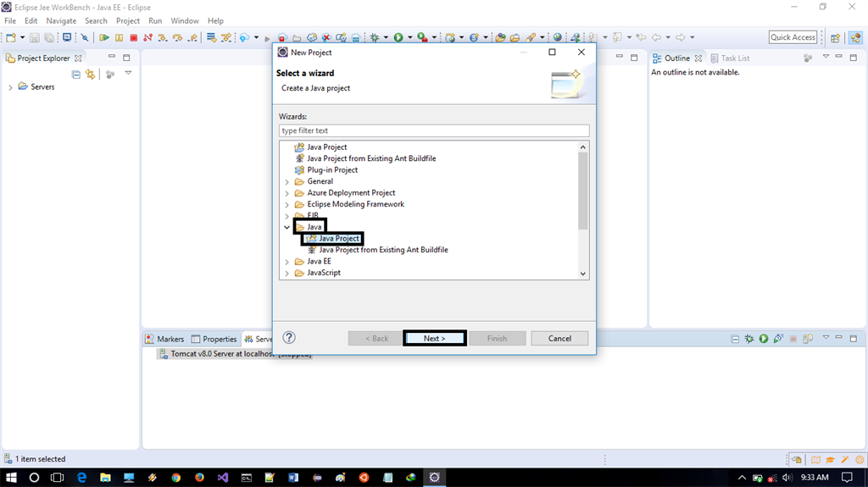Viewport: 868px width, 487px height.
Task: Expand the Eclipse Modeling Framework folder
Action: [x=287, y=205]
